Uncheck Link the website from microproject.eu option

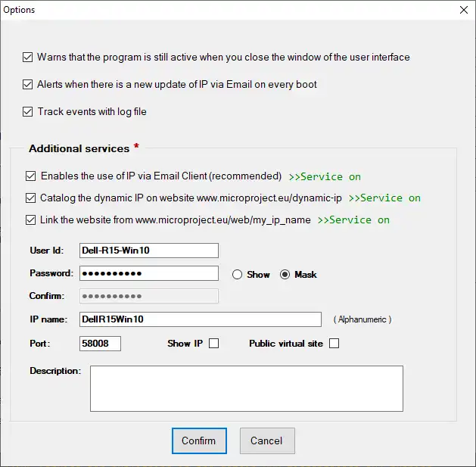pyautogui.click(x=31, y=220)
